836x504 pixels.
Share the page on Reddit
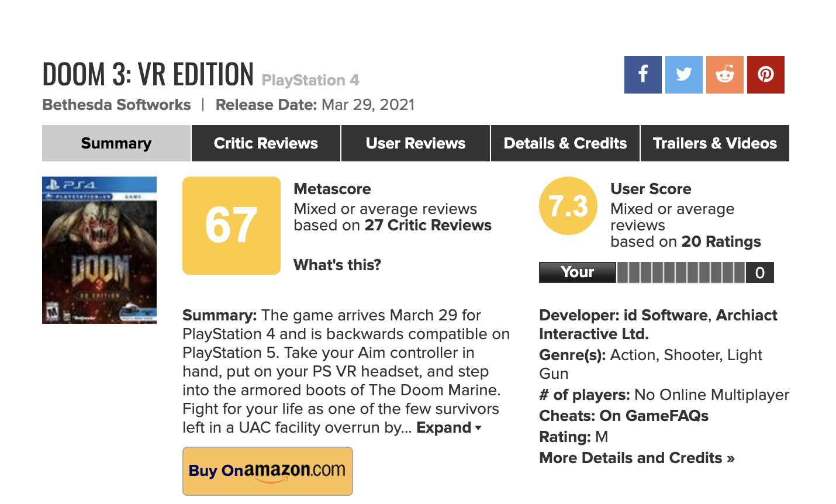pyautogui.click(x=724, y=75)
